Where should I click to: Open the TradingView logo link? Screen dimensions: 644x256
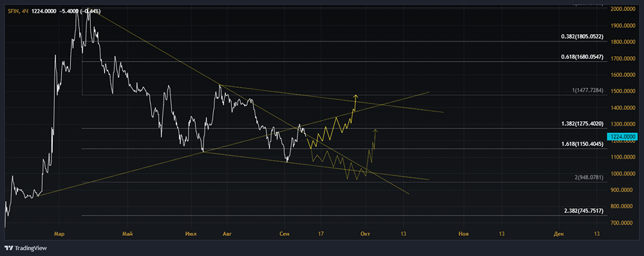click(26, 248)
